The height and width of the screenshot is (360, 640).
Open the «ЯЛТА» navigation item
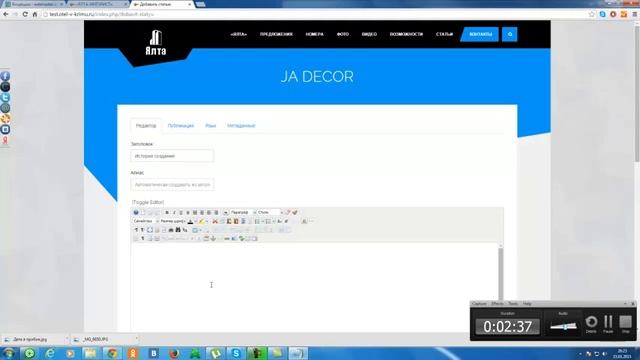(238, 34)
